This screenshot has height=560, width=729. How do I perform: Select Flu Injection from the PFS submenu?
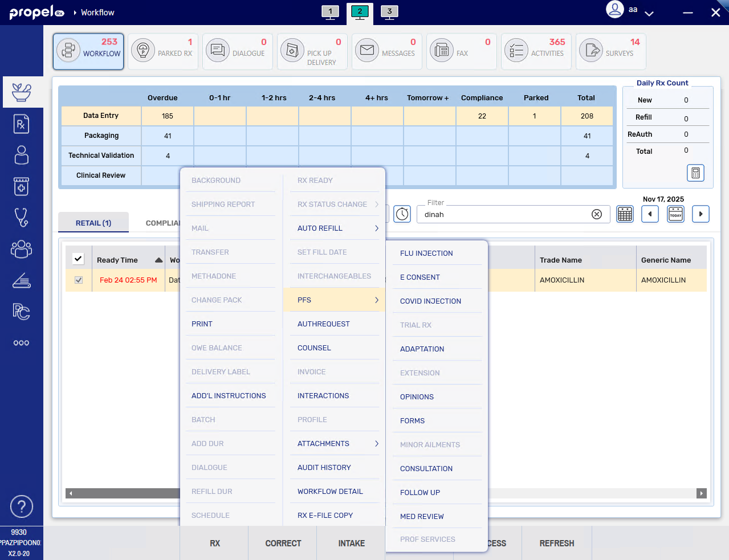tap(426, 254)
